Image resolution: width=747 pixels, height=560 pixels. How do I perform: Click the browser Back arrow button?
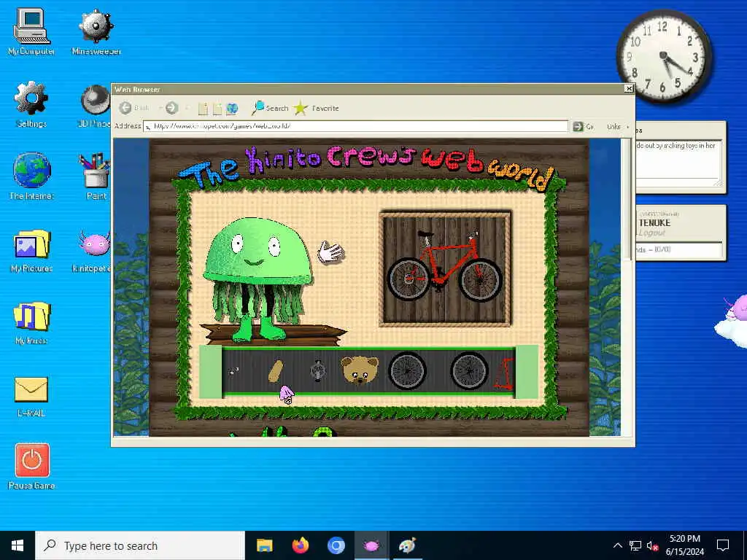[x=125, y=108]
